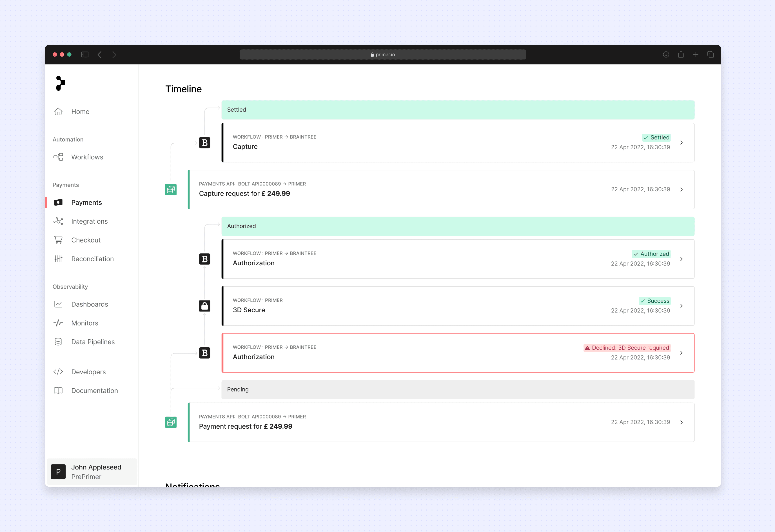775x532 pixels.
Task: Expand the Capture workflow row chevron
Action: click(x=681, y=143)
